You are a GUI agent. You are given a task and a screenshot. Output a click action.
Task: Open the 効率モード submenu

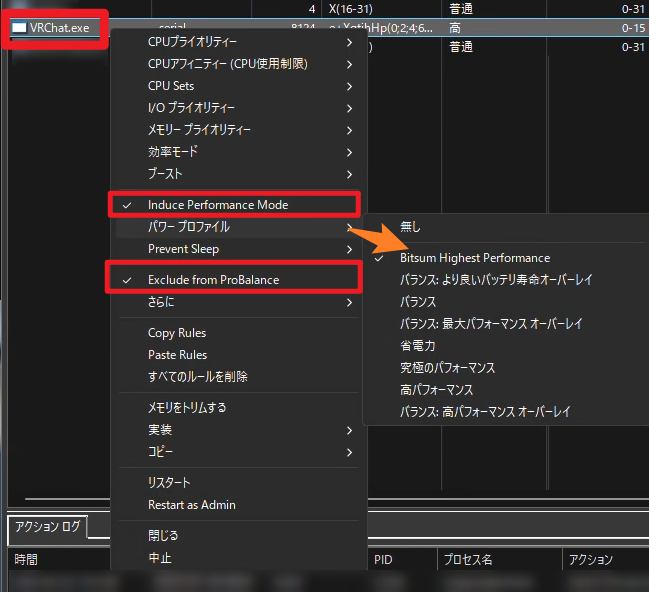(x=239, y=152)
